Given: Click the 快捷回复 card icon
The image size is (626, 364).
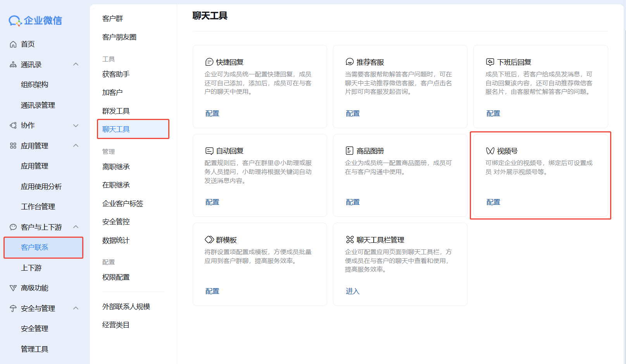Looking at the screenshot, I should click(209, 62).
